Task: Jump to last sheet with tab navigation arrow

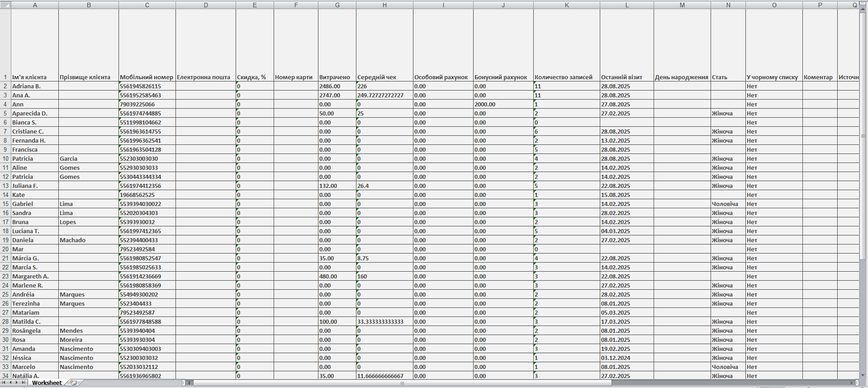Action: click(x=23, y=383)
